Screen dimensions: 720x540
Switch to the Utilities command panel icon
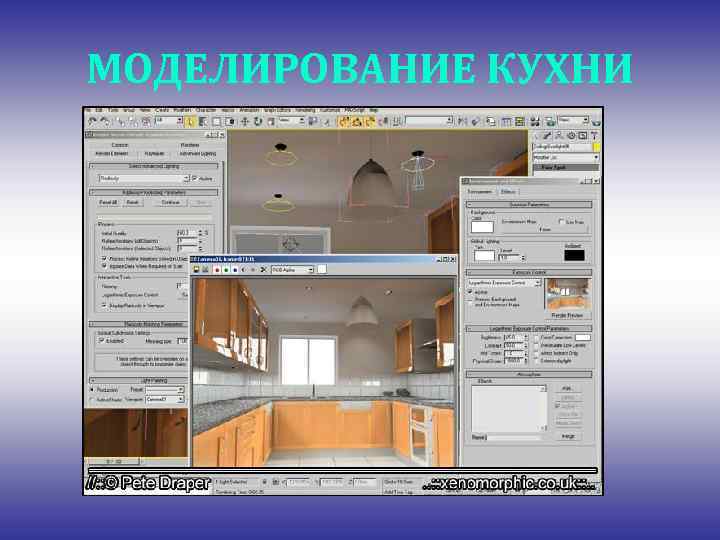(x=594, y=135)
